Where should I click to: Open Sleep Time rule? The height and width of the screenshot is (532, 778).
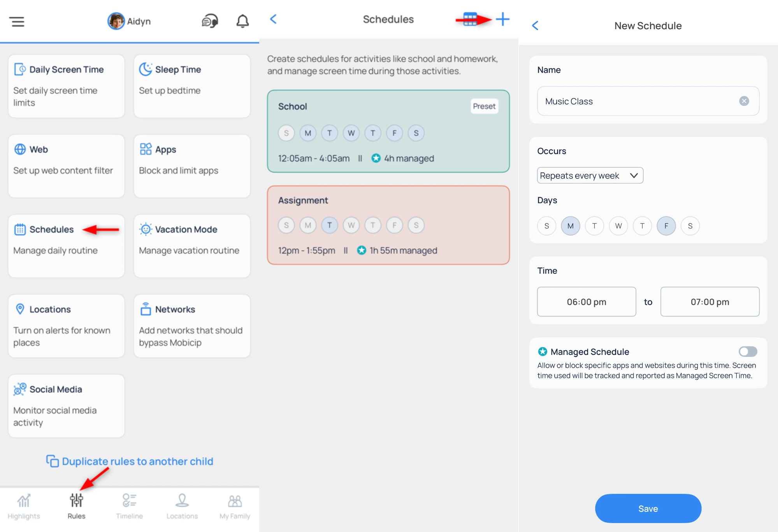[192, 86]
